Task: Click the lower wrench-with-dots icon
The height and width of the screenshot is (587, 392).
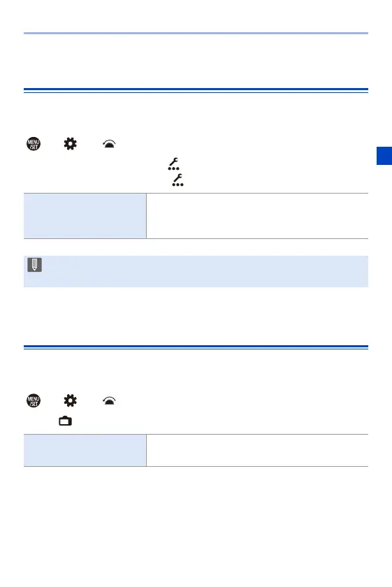Action: [178, 180]
